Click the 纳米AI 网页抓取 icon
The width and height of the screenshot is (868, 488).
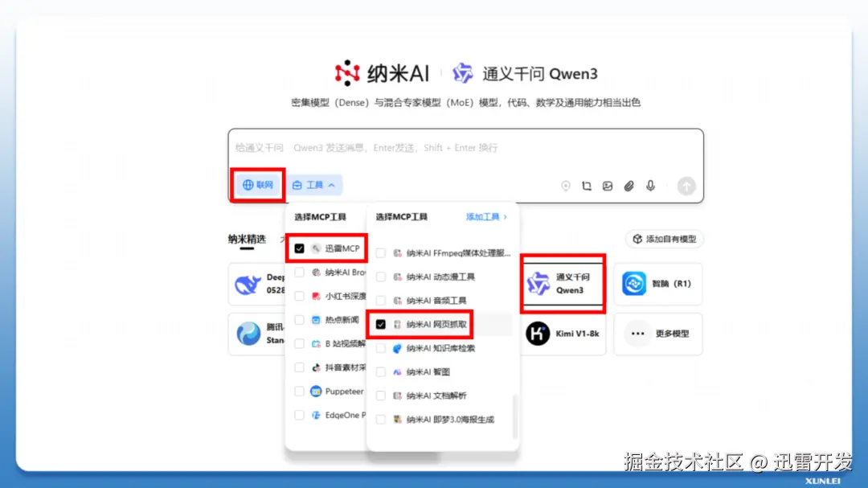click(398, 325)
